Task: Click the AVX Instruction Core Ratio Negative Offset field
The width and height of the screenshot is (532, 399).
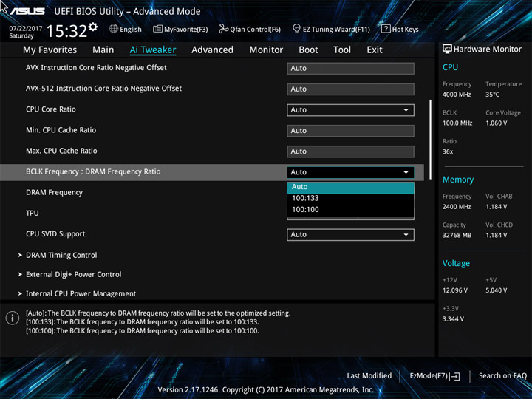Action: click(x=350, y=68)
